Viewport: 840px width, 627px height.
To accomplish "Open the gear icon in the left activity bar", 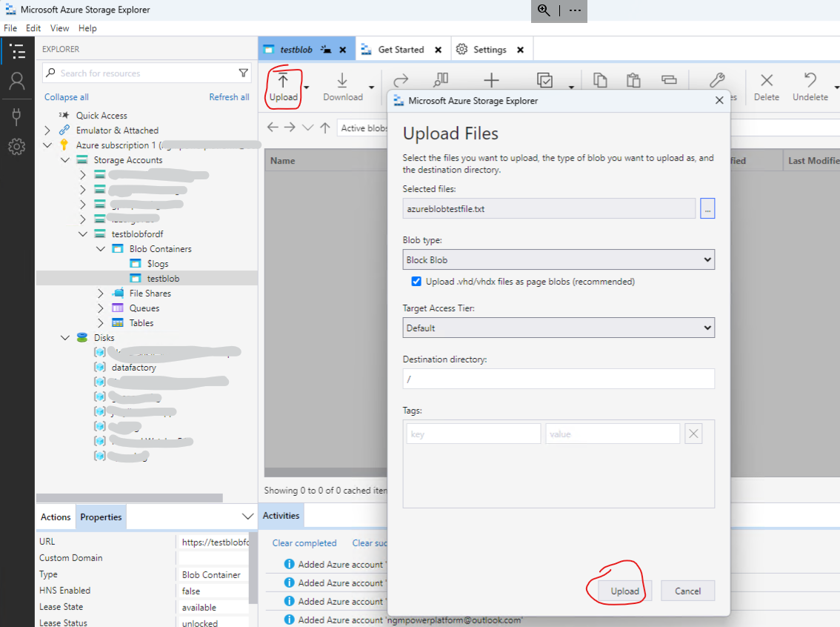I will pos(16,146).
